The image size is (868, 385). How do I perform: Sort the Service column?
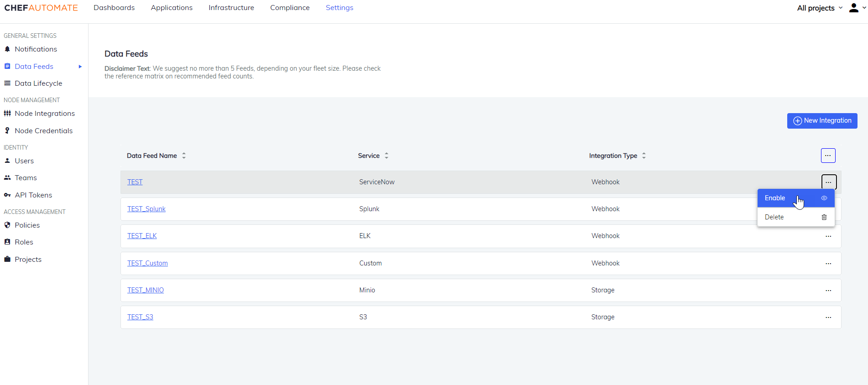tap(387, 156)
